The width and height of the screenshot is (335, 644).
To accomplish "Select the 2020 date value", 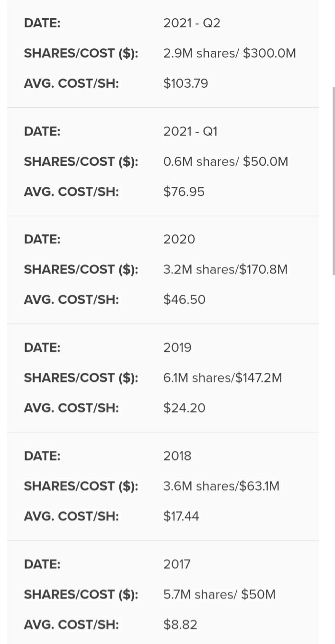I will (x=179, y=239).
